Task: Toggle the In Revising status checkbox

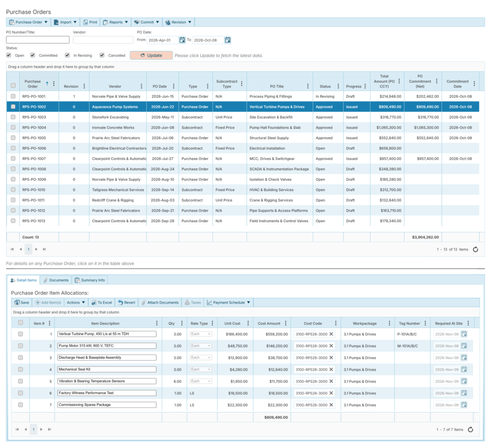Action: (x=67, y=55)
